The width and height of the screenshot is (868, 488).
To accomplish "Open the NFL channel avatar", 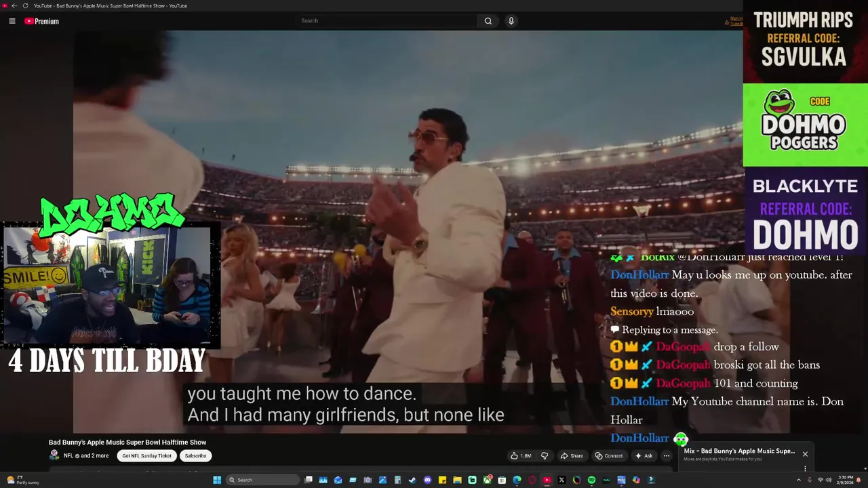I will tap(54, 455).
